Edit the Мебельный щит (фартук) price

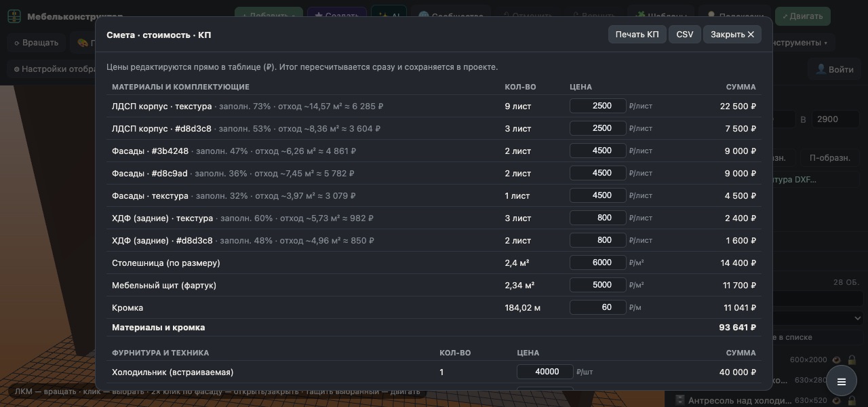pyautogui.click(x=597, y=285)
